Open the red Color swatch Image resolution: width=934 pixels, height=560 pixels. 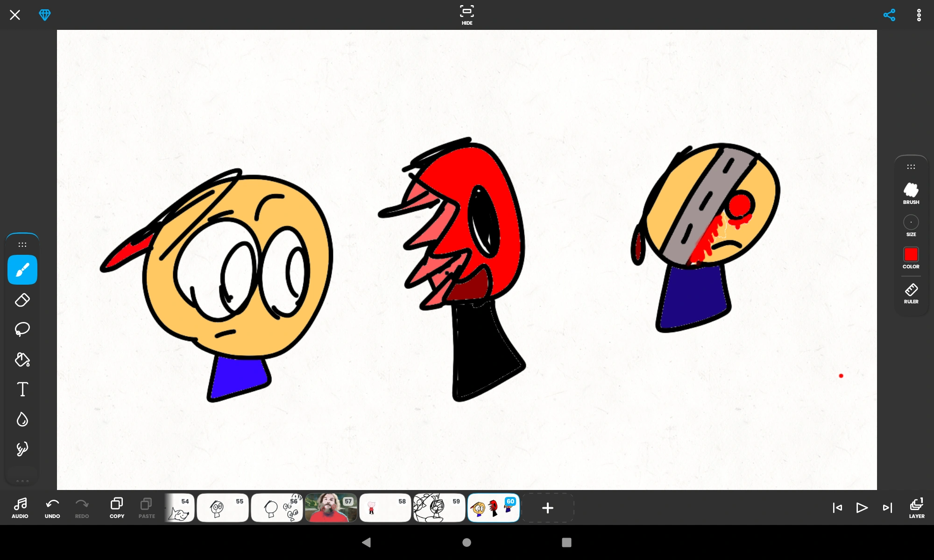click(911, 255)
